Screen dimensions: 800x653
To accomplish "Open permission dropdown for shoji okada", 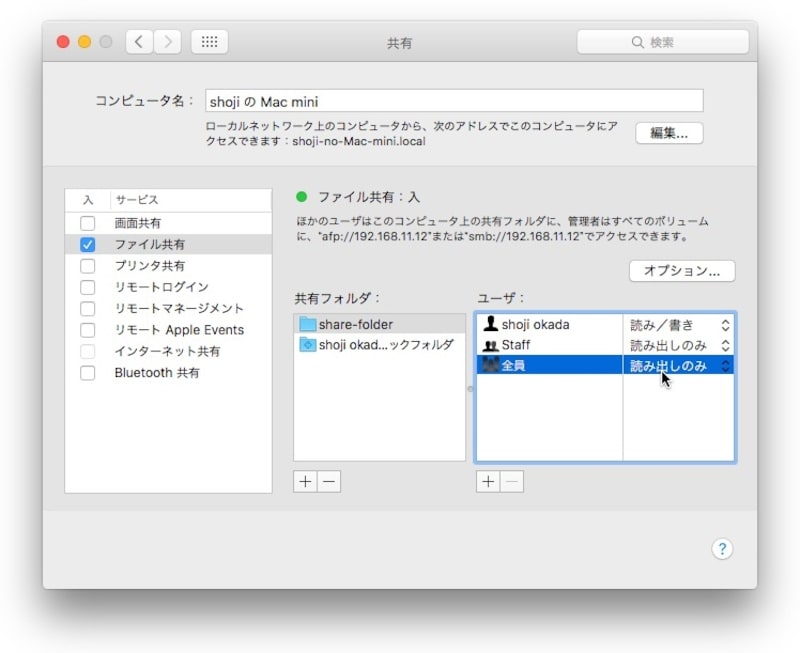I will pyautogui.click(x=726, y=325).
